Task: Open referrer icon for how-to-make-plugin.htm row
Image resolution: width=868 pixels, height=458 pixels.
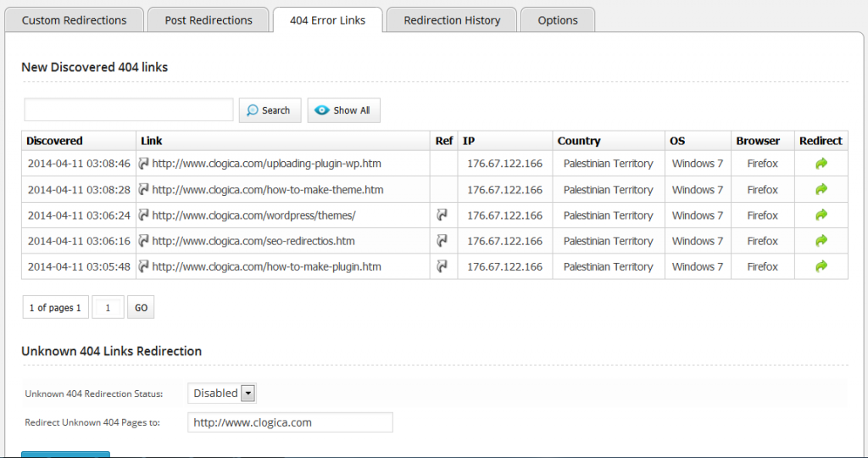Action: (x=442, y=266)
